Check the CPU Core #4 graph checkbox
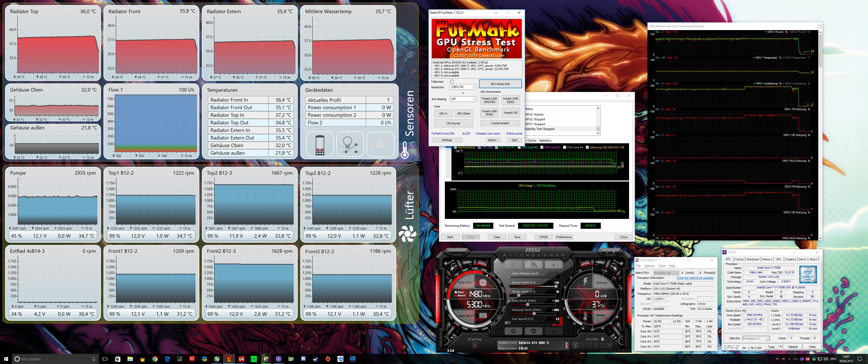Screen dimensions: 868x364 pos(564,147)
